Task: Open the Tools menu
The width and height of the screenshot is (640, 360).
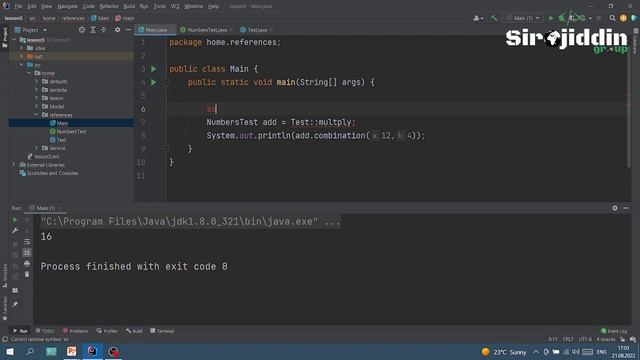Action: (x=160, y=6)
